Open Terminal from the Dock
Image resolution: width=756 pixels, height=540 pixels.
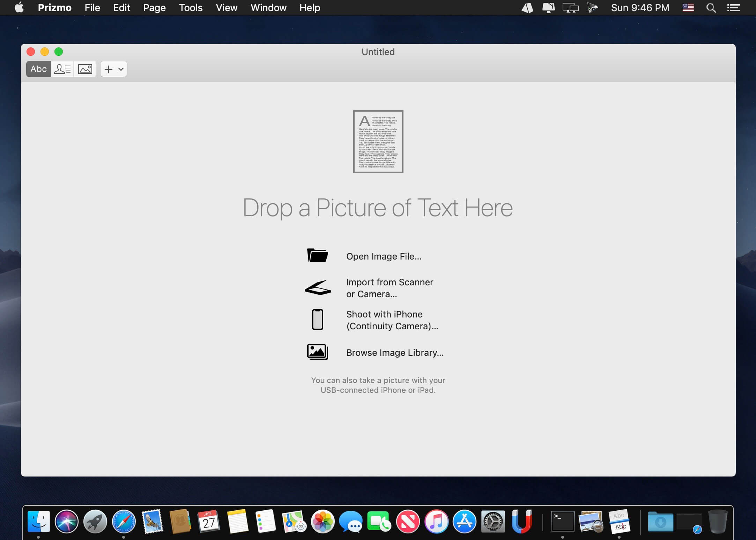click(562, 522)
